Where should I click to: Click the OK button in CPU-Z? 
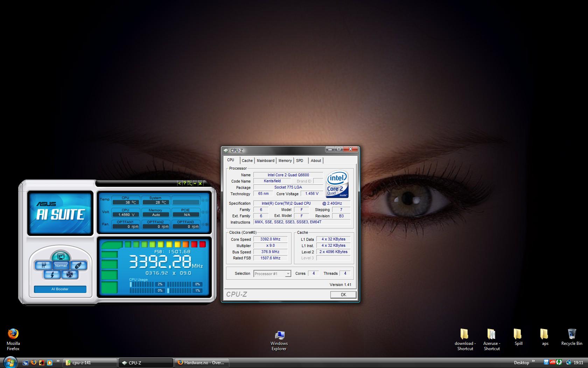(x=343, y=295)
